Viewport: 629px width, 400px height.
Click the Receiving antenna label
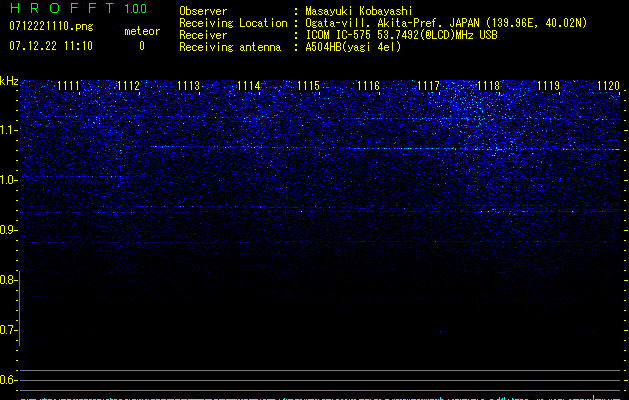point(230,47)
